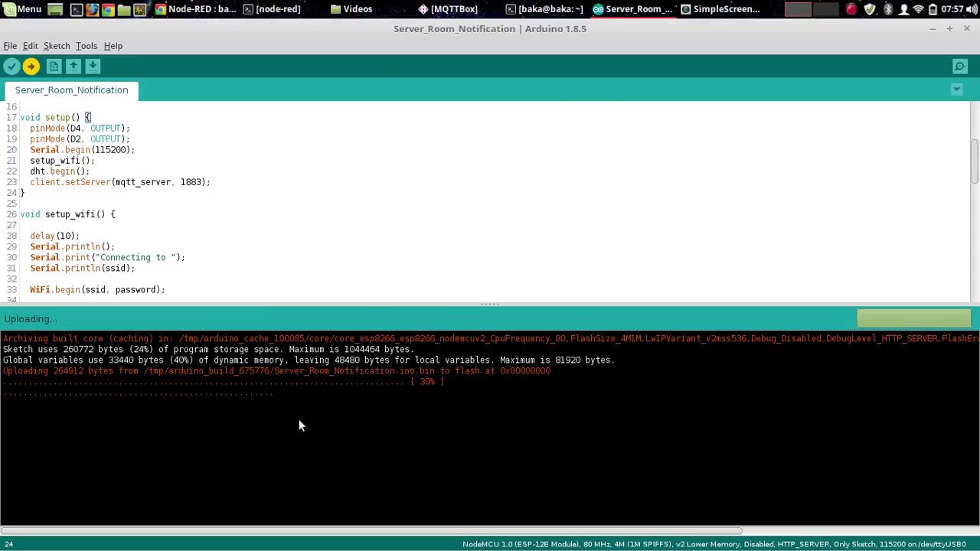The height and width of the screenshot is (551, 980).
Task: Open the Edit menu
Action: (30, 46)
